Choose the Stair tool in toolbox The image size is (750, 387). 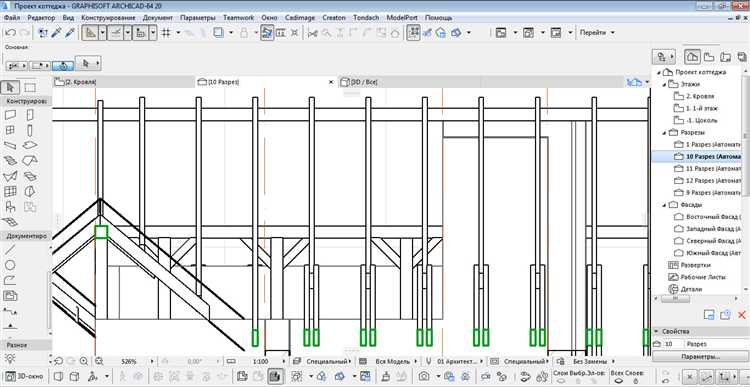click(10, 161)
